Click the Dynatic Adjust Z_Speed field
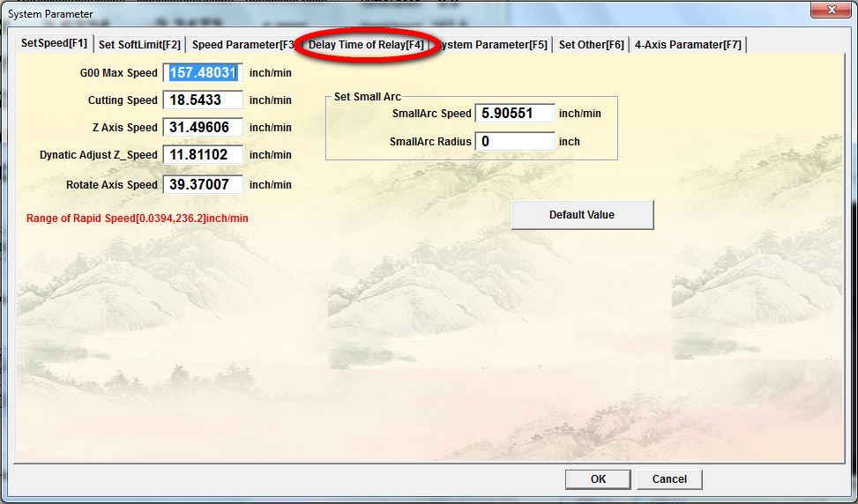Image resolution: width=858 pixels, height=504 pixels. pyautogui.click(x=203, y=155)
